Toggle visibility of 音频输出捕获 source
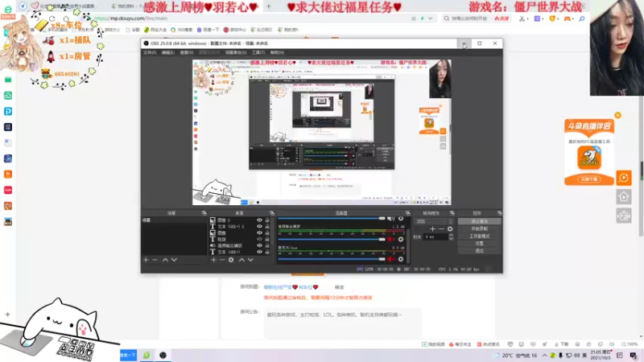The image size is (644, 362). click(x=259, y=245)
